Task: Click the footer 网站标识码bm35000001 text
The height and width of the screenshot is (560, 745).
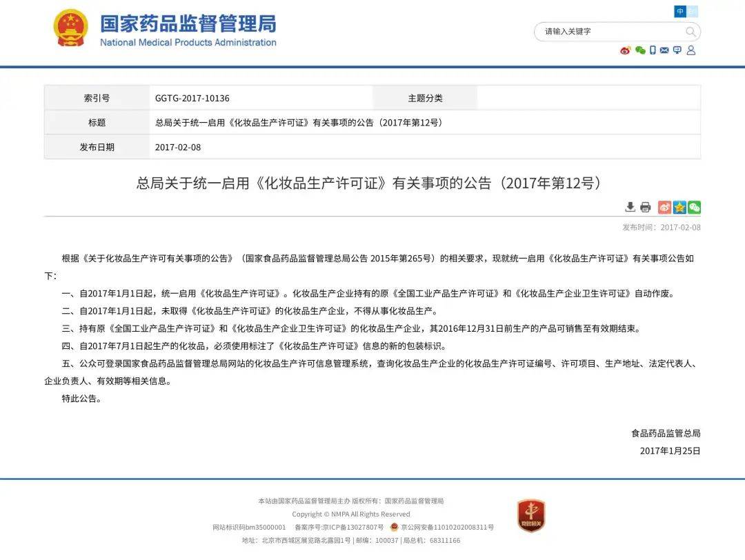Action: coord(249,527)
